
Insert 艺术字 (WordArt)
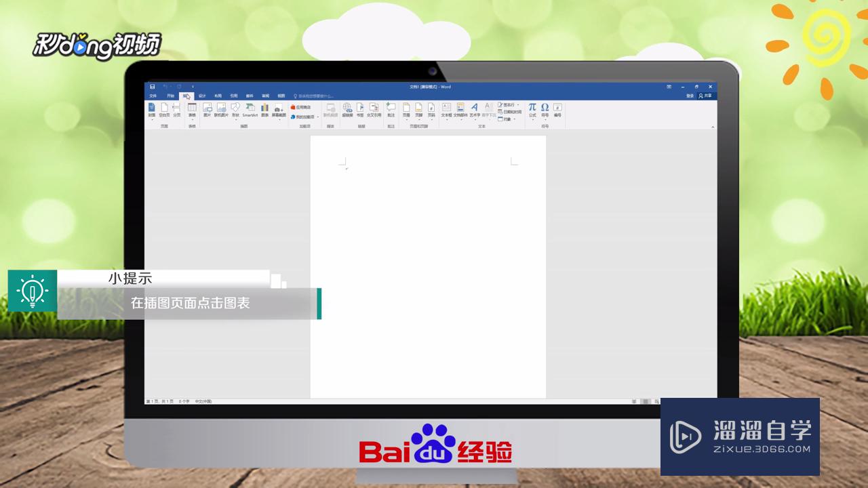coord(475,108)
